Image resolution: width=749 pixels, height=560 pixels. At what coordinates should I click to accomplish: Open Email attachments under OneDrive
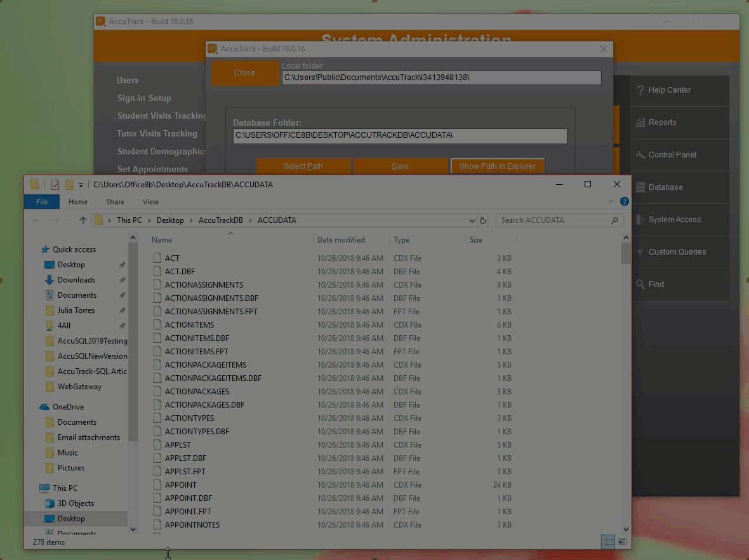click(x=88, y=437)
